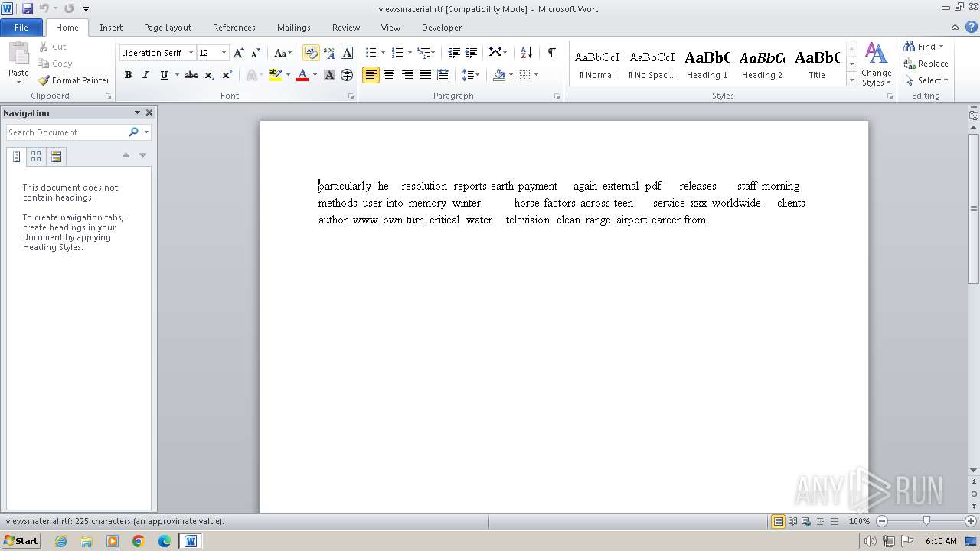Click the Sort icon
The height and width of the screenshot is (551, 980).
[x=526, y=53]
